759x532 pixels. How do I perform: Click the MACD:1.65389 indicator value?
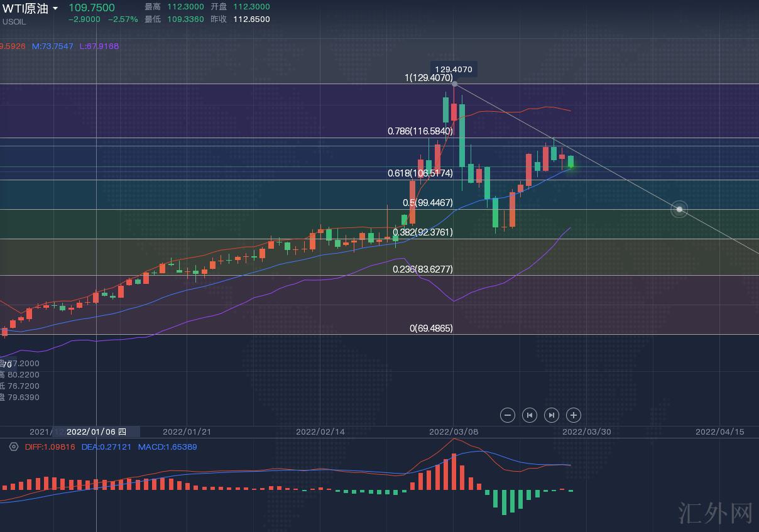[x=168, y=447]
